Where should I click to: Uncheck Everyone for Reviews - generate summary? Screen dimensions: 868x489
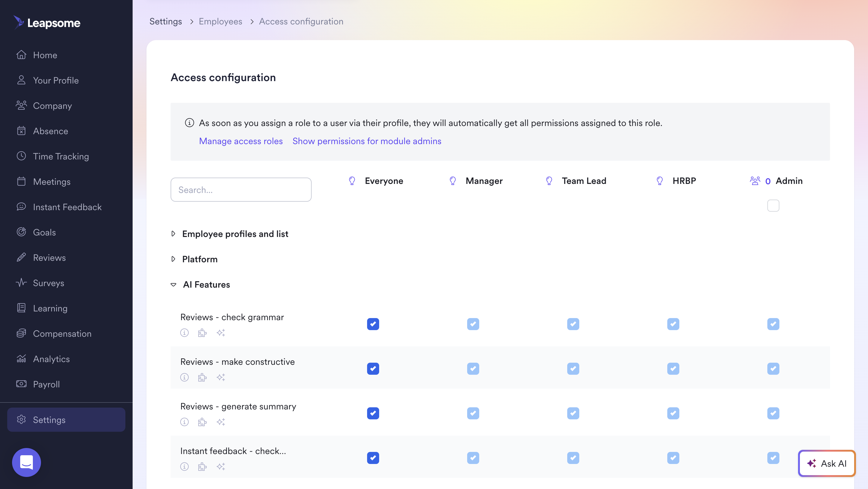click(373, 413)
